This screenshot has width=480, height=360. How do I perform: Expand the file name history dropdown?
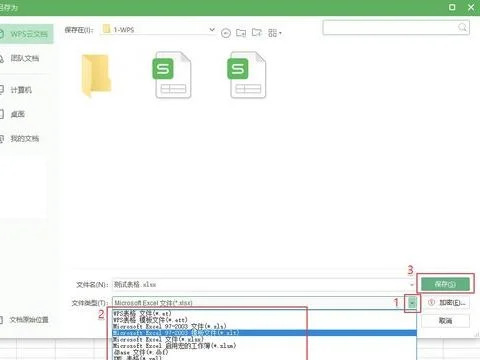pyautogui.click(x=412, y=285)
